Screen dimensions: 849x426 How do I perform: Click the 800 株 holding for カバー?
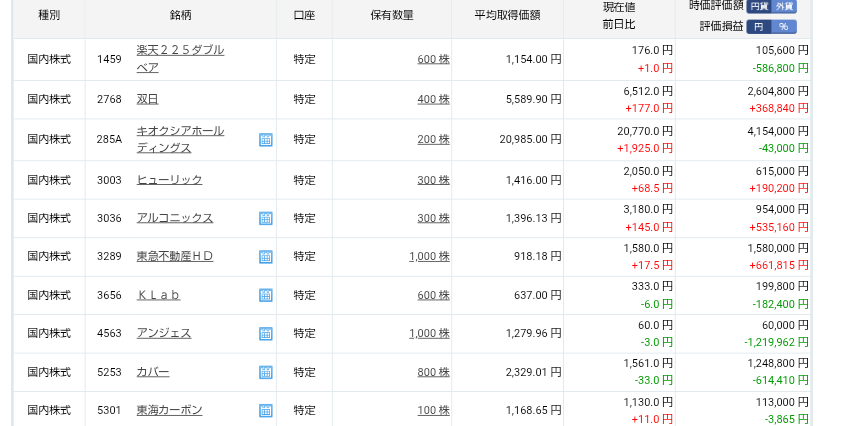pos(433,373)
